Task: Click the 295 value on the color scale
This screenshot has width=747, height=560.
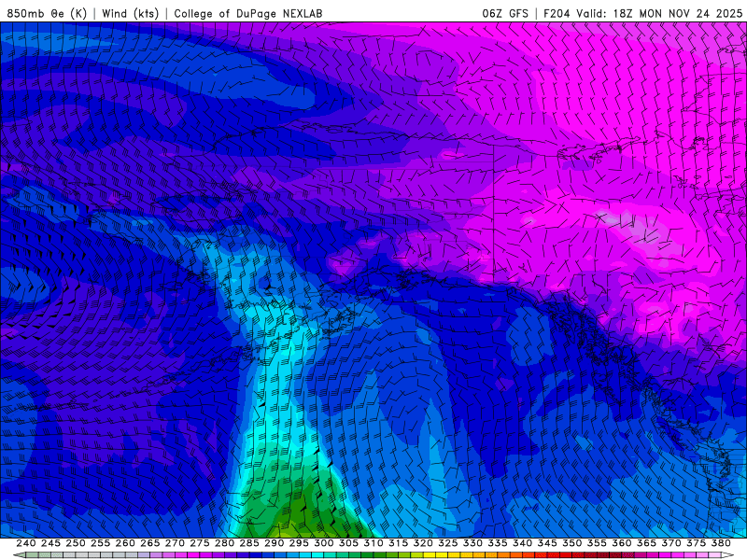Action: [x=299, y=543]
